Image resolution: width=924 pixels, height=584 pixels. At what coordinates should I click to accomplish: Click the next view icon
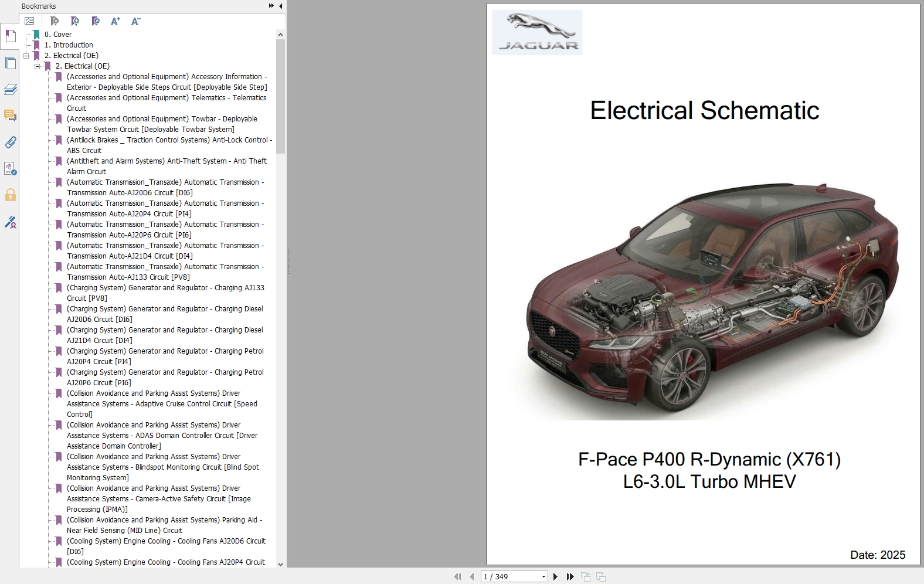[601, 576]
